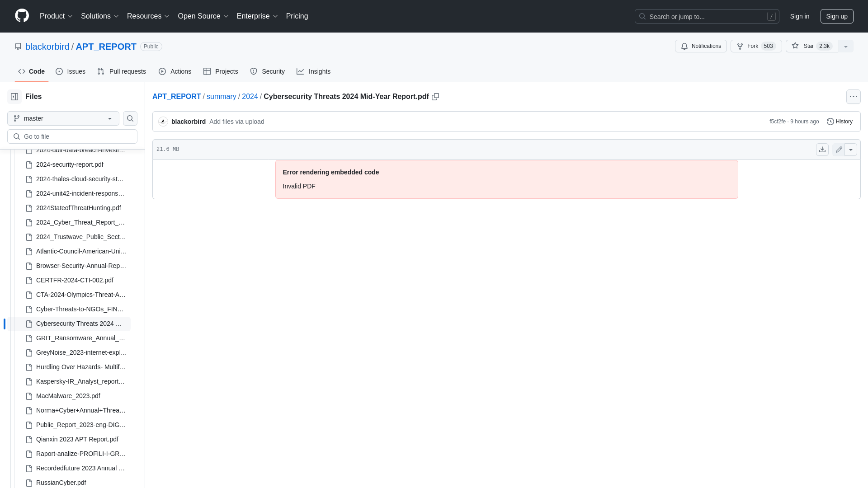Expand the Open Source menu
The height and width of the screenshot is (488, 868).
point(203,16)
